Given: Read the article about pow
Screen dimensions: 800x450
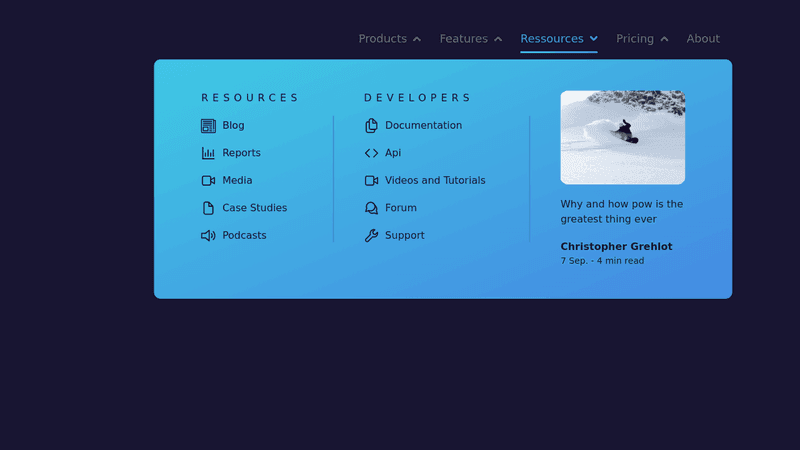Looking at the screenshot, I should (x=621, y=211).
